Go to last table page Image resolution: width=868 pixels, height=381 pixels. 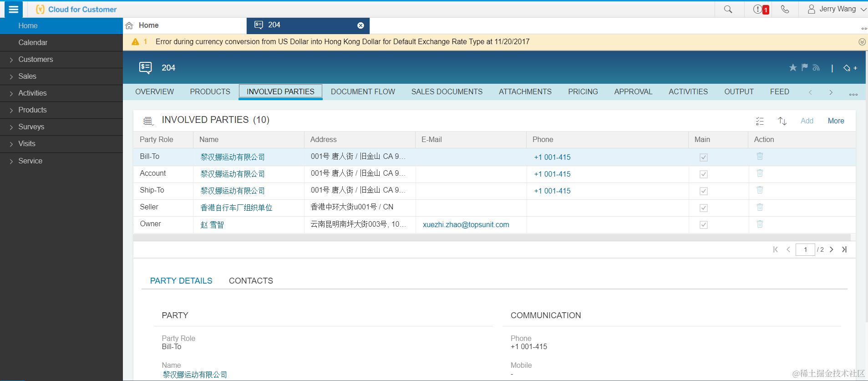coord(844,249)
